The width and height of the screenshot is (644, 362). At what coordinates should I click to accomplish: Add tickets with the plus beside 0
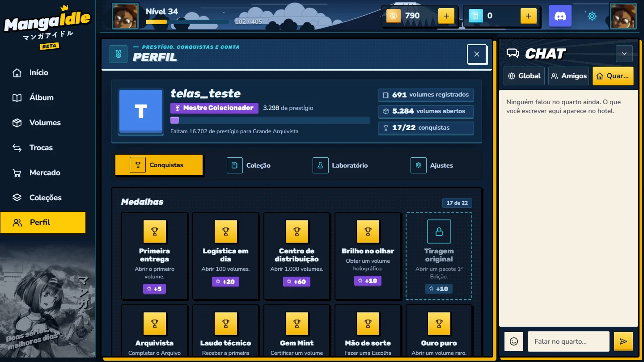click(528, 17)
